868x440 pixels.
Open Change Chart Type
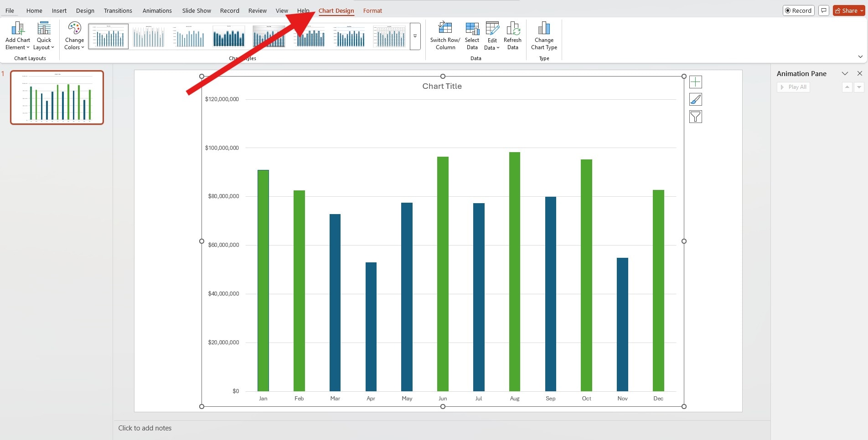point(543,36)
